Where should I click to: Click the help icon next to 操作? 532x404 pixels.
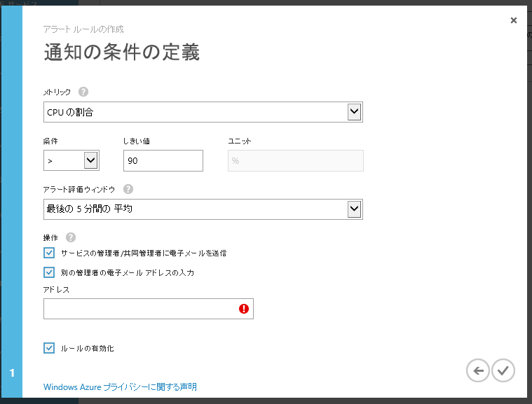71,238
